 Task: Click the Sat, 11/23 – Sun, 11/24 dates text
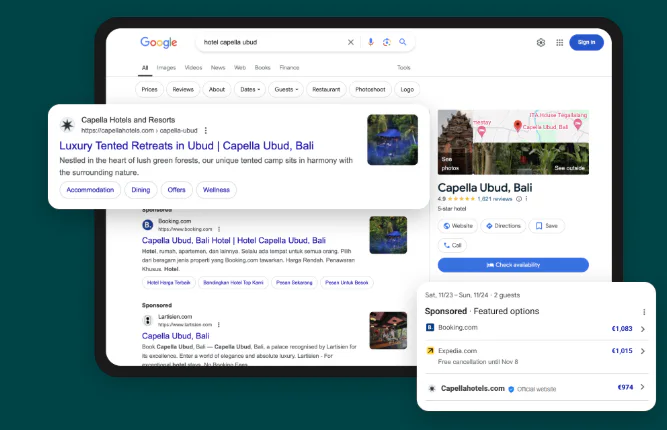click(x=456, y=295)
